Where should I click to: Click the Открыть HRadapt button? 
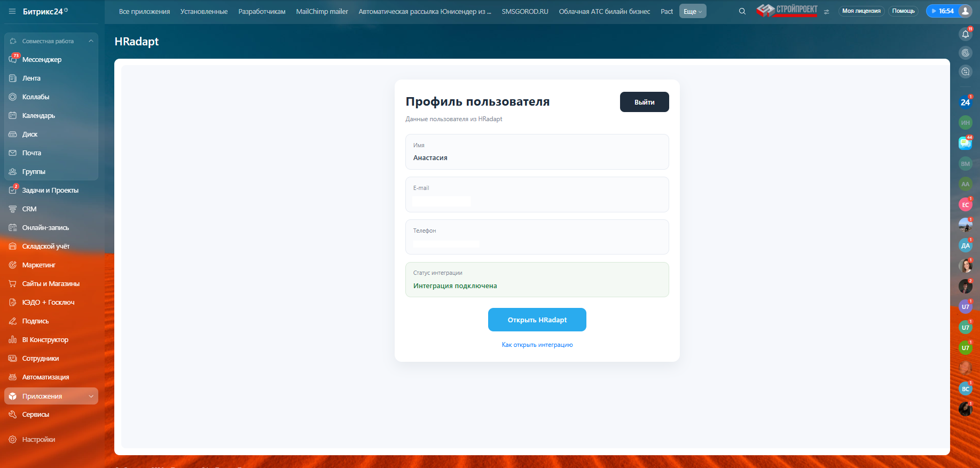[537, 320]
